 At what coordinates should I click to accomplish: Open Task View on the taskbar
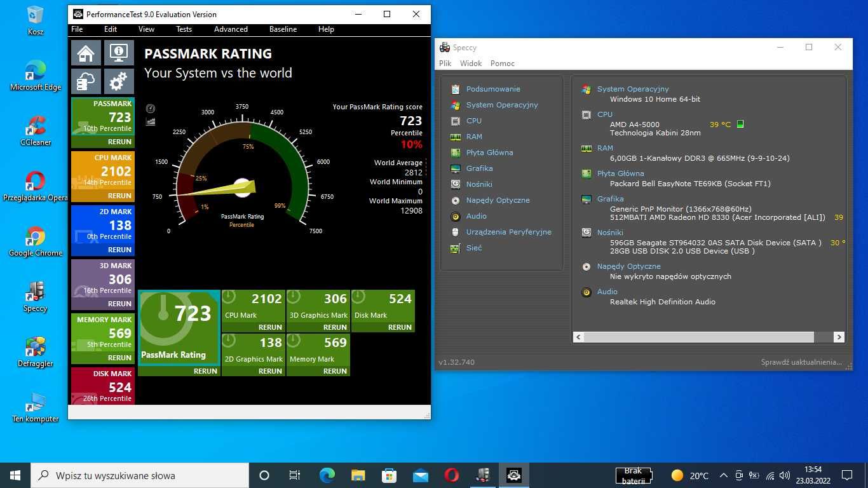[x=295, y=475]
